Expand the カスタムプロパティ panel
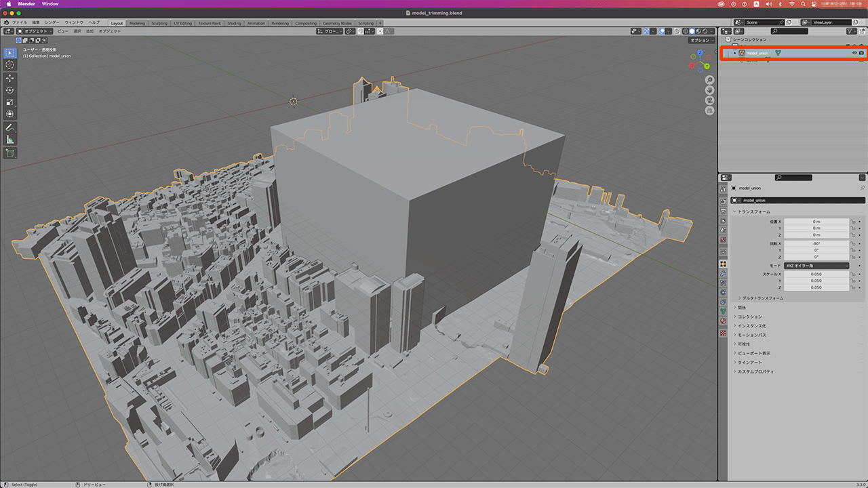 (x=753, y=371)
